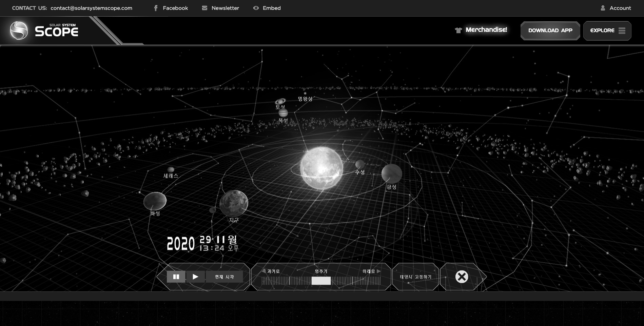Open the EXPLORE hamburger menu
644x326 pixels.
(x=607, y=30)
